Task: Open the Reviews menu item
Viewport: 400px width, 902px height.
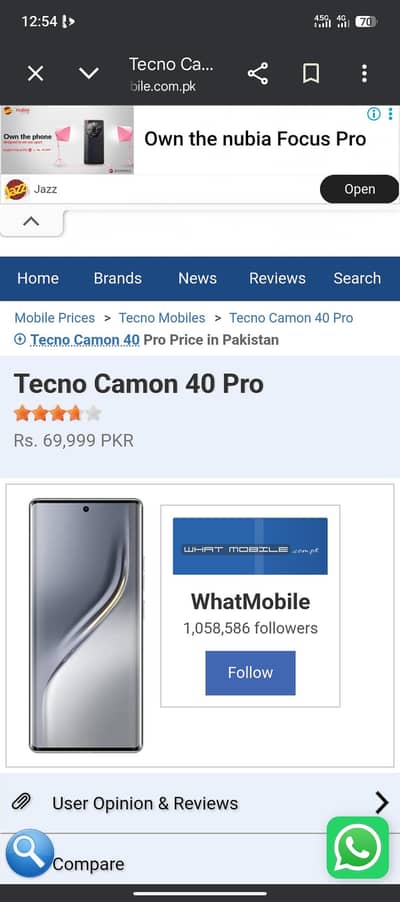Action: [x=277, y=278]
